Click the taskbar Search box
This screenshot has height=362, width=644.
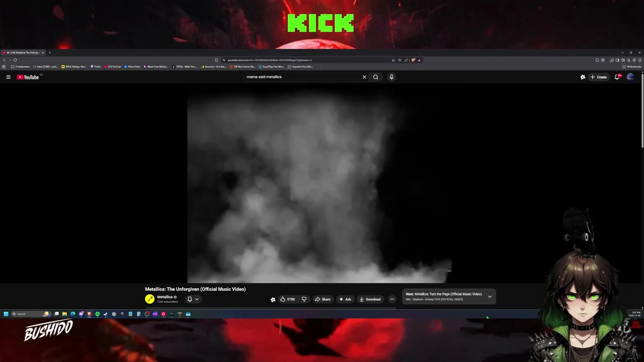click(x=31, y=314)
